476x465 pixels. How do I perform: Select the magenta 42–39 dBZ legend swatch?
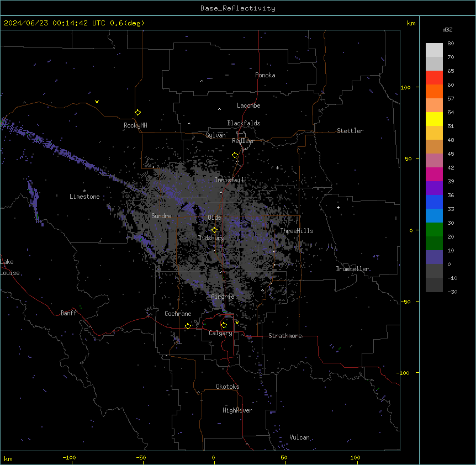click(434, 174)
